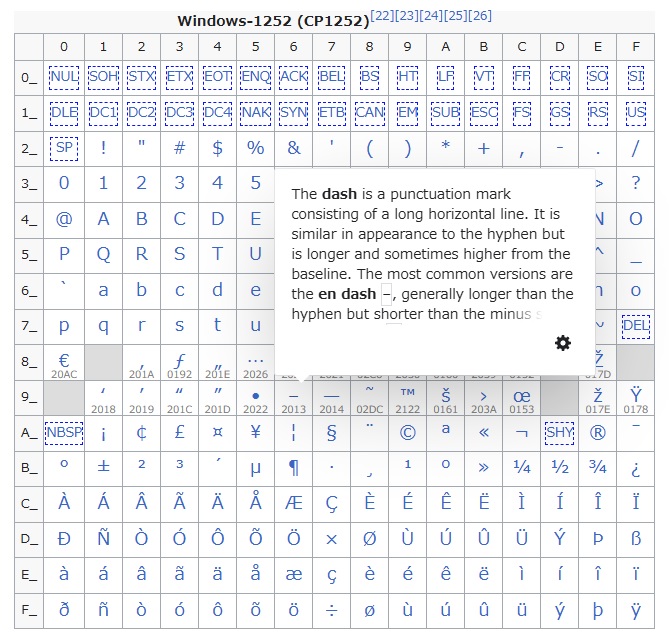Click the left guillemet « cell
Screen dimensions: 669x633
pos(484,433)
